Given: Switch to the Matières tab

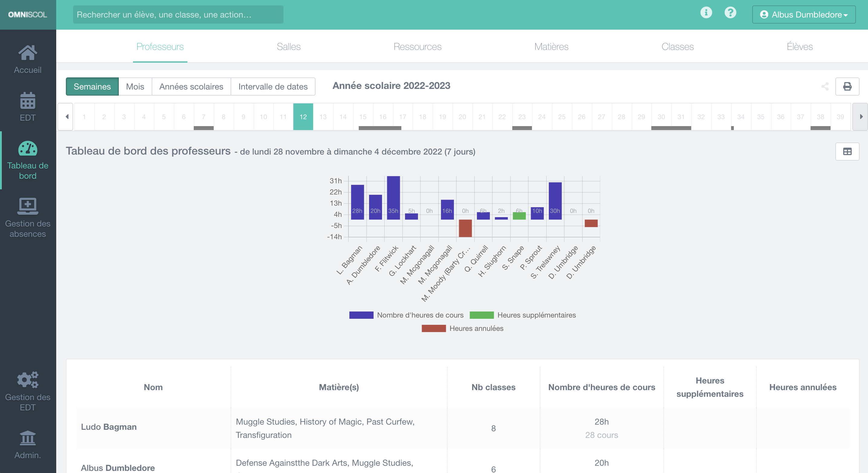Looking at the screenshot, I should point(551,47).
